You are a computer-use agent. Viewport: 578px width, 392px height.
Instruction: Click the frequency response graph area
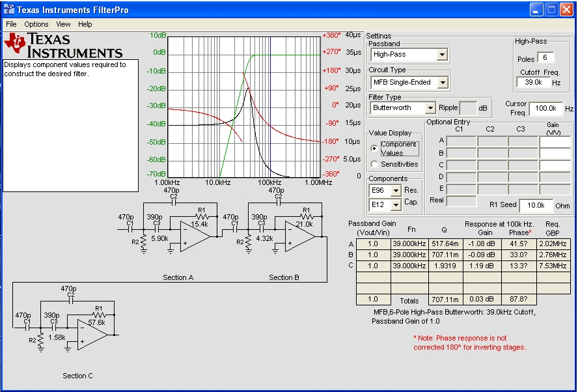[x=244, y=107]
